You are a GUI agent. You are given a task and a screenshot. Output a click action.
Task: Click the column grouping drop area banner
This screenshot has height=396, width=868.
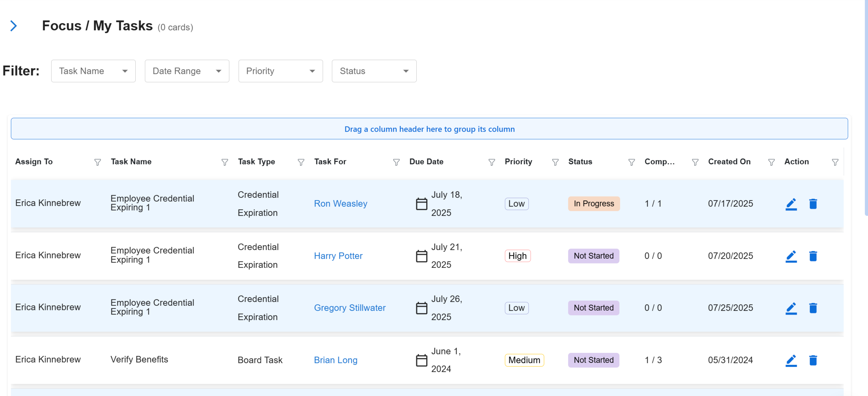click(429, 129)
